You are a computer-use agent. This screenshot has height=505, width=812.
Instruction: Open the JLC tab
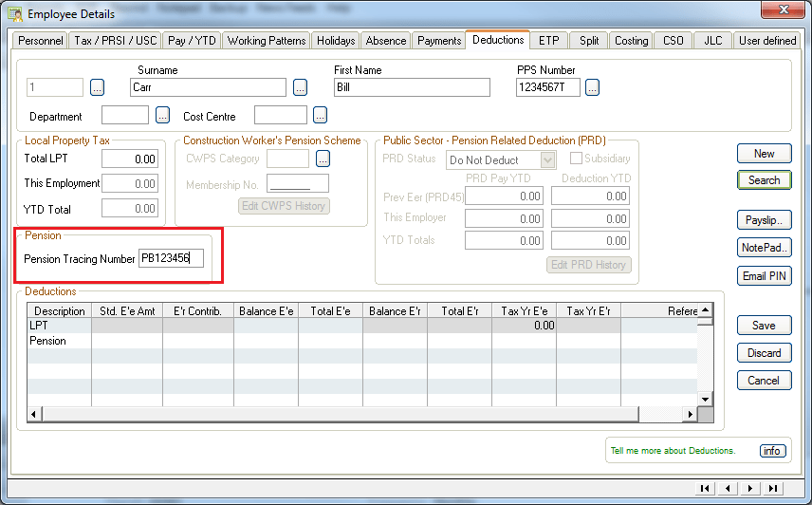[713, 41]
